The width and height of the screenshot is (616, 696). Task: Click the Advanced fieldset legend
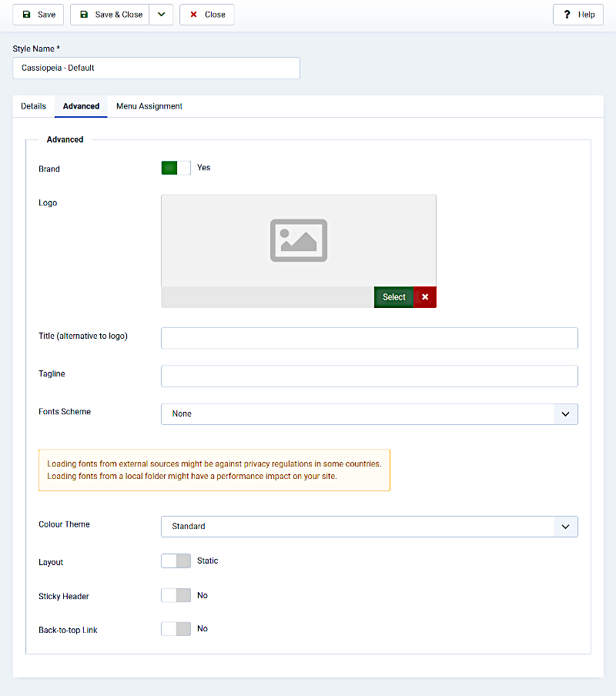coord(65,139)
